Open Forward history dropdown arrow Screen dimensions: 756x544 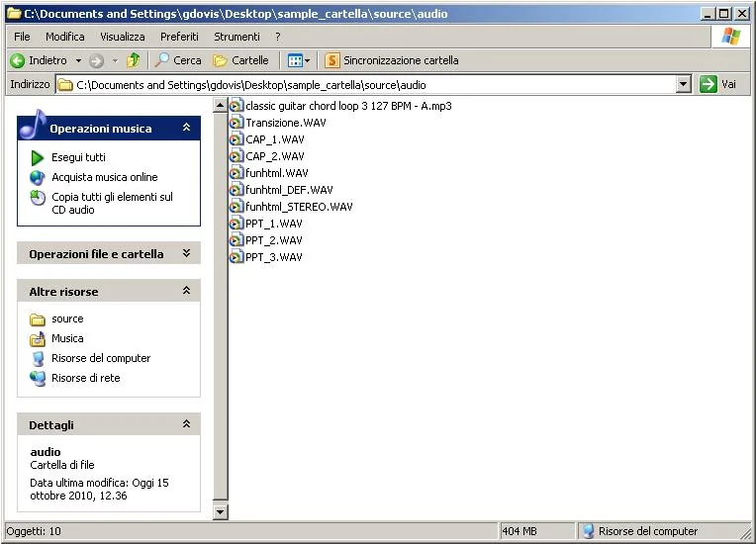point(115,60)
